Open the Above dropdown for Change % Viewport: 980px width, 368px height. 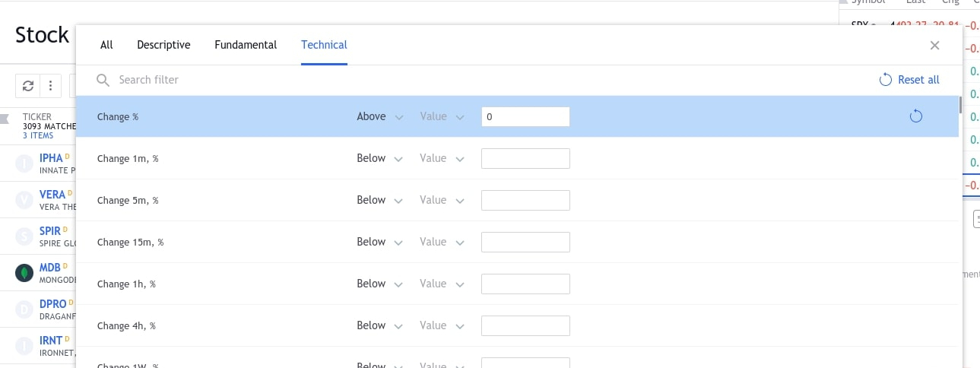click(x=379, y=116)
